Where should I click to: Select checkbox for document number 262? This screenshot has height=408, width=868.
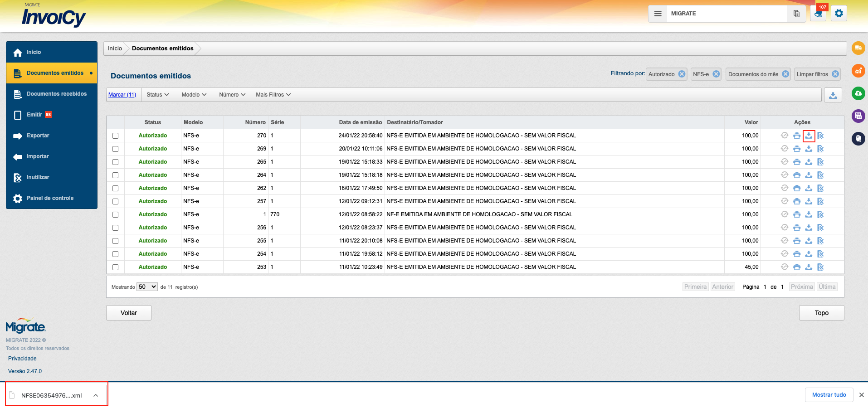coord(116,188)
